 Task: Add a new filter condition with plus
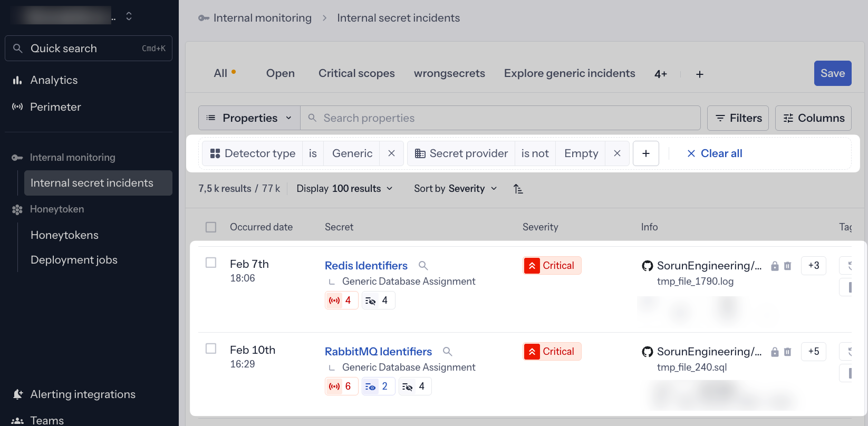[645, 153]
